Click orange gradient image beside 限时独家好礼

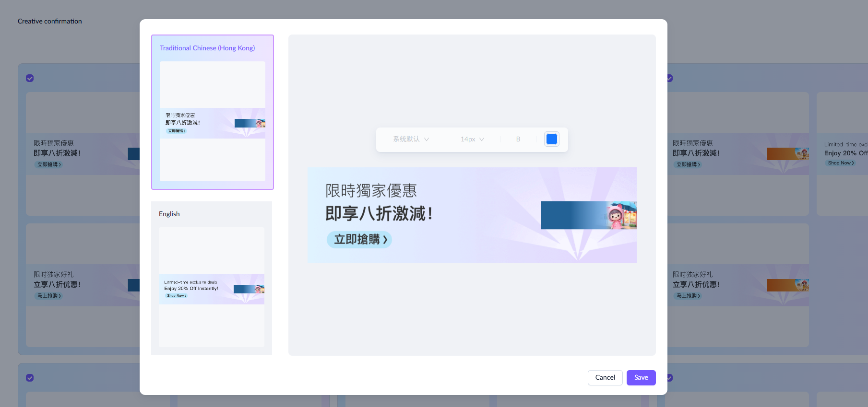[788, 285]
